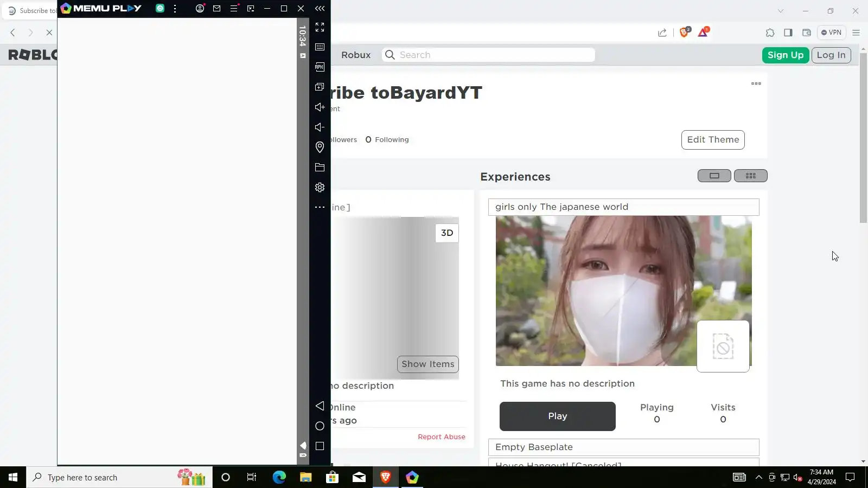Go back in browser history
868x488 pixels.
coord(13,33)
